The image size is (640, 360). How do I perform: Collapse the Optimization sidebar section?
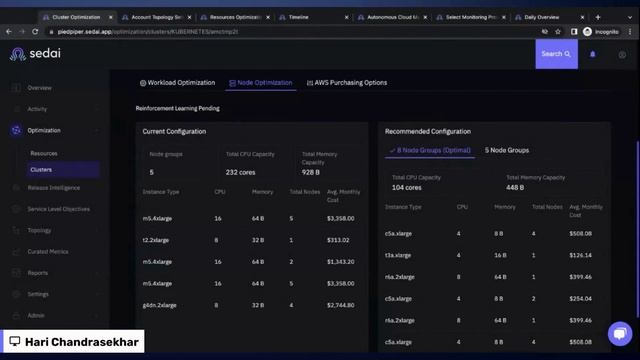[x=97, y=131]
